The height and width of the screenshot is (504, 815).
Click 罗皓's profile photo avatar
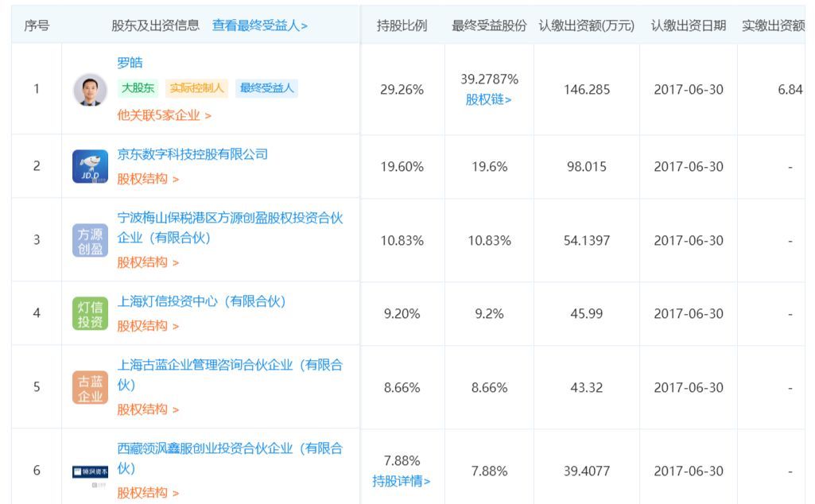pyautogui.click(x=90, y=89)
